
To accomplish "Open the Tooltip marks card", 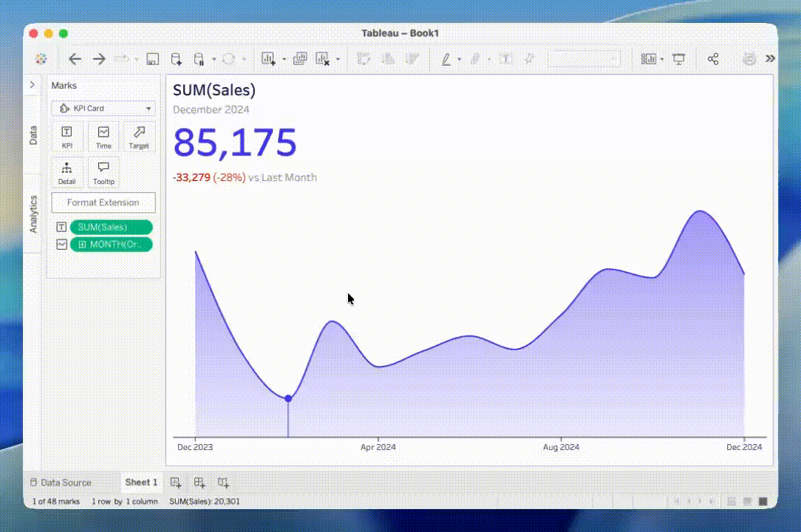I will point(103,172).
